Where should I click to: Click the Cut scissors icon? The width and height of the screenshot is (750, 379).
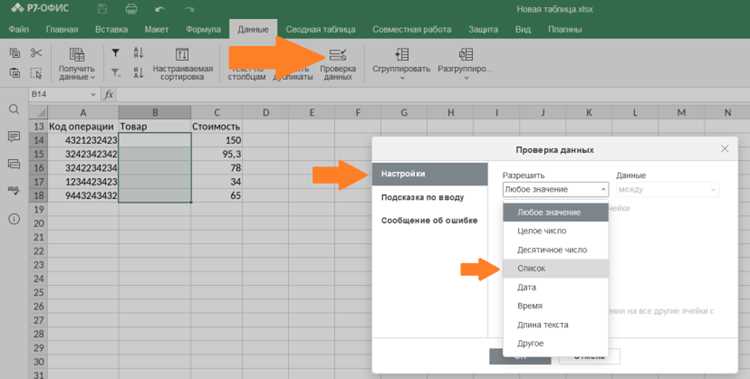pos(36,53)
